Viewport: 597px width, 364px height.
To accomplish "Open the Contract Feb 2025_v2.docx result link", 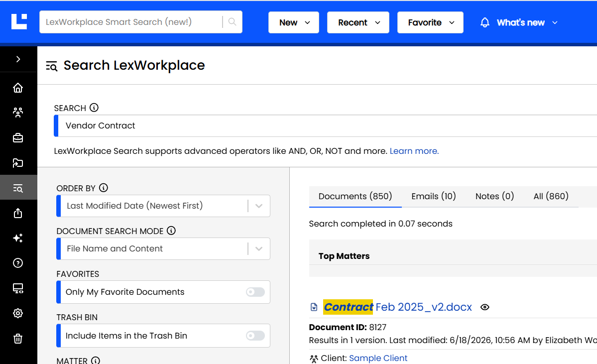I will 397,307.
